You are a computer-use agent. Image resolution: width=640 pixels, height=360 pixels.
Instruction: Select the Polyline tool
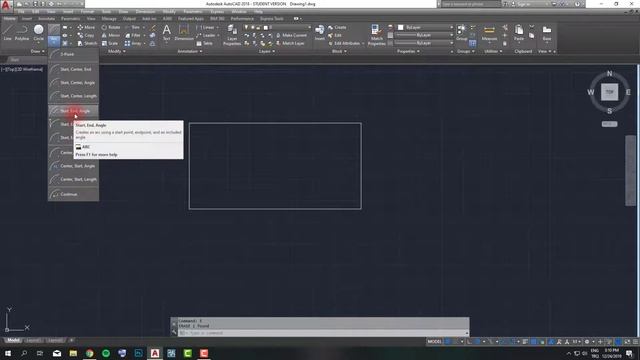click(22, 33)
